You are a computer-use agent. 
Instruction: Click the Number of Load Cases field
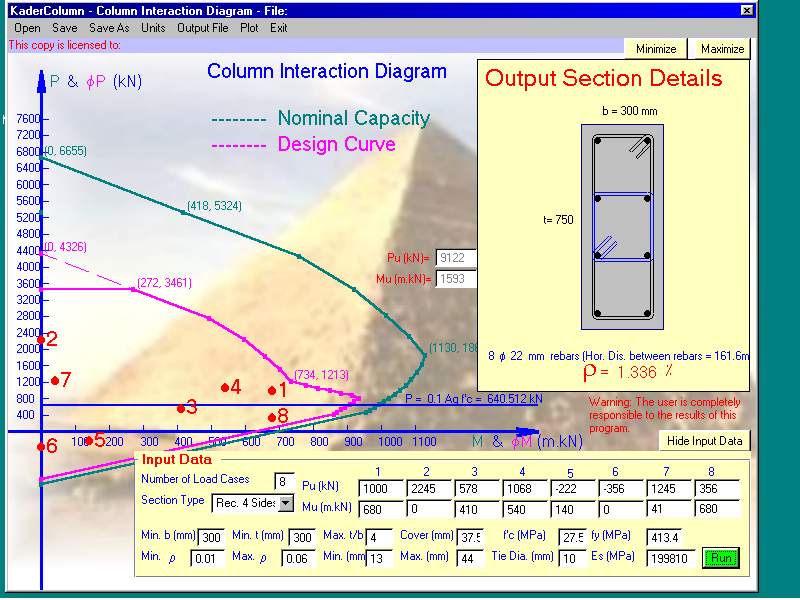click(286, 482)
